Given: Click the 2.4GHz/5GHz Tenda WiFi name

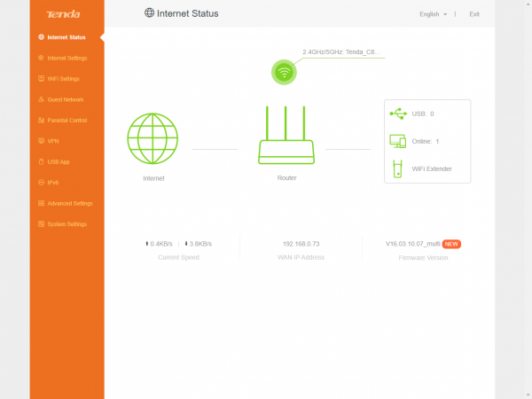Looking at the screenshot, I should pos(341,52).
